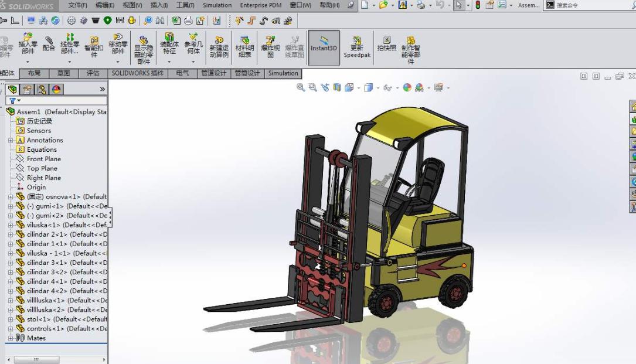Open the File Properties icon
The height and width of the screenshot is (364, 636).
(490, 5)
